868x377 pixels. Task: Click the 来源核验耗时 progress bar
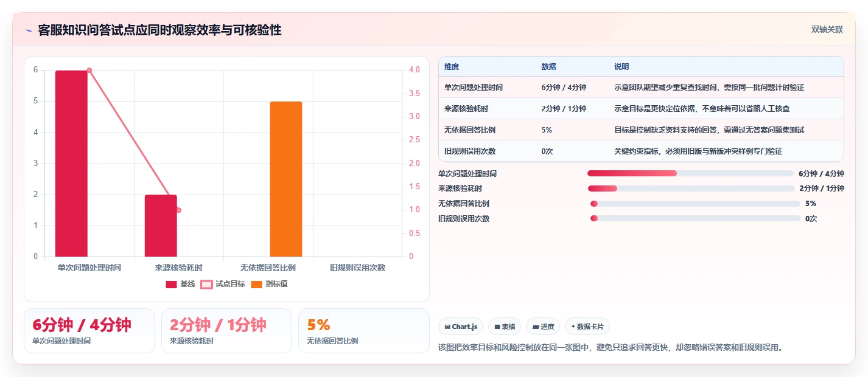(x=691, y=188)
